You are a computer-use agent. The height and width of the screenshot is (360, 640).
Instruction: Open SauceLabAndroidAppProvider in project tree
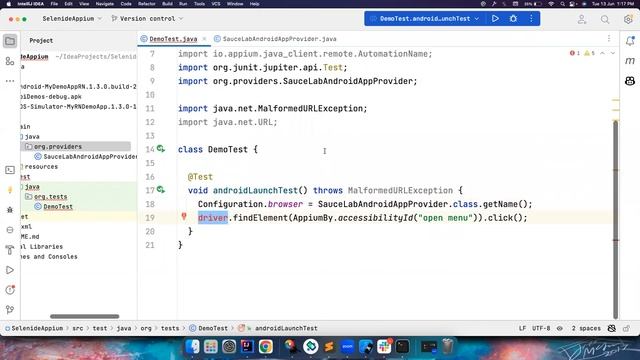[x=86, y=157]
